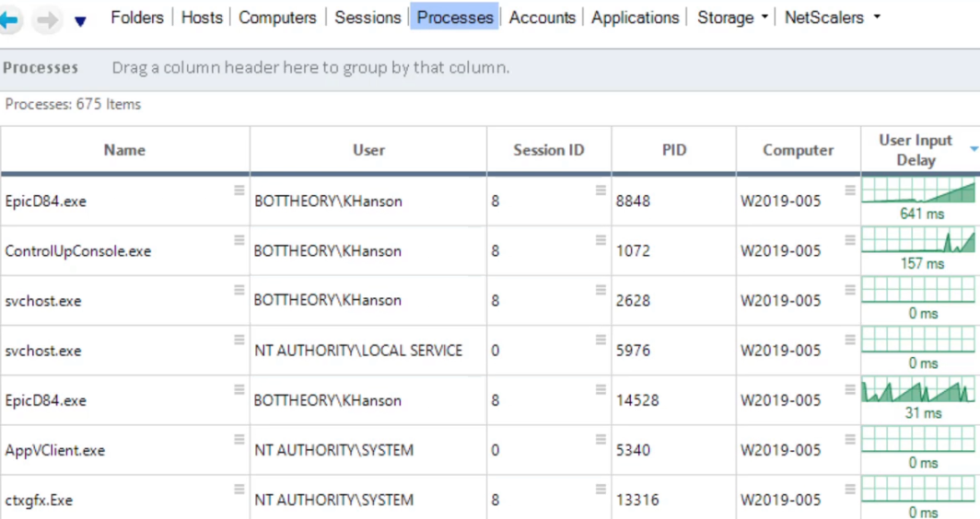
Task: Open name cell menu for EpicD84.exe PID 8848
Action: (239, 190)
